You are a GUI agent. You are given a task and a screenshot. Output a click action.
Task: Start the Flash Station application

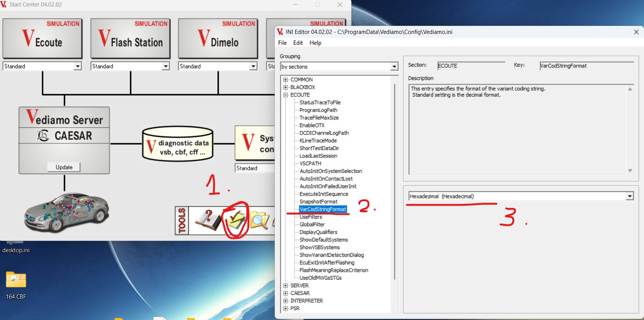pyautogui.click(x=130, y=38)
